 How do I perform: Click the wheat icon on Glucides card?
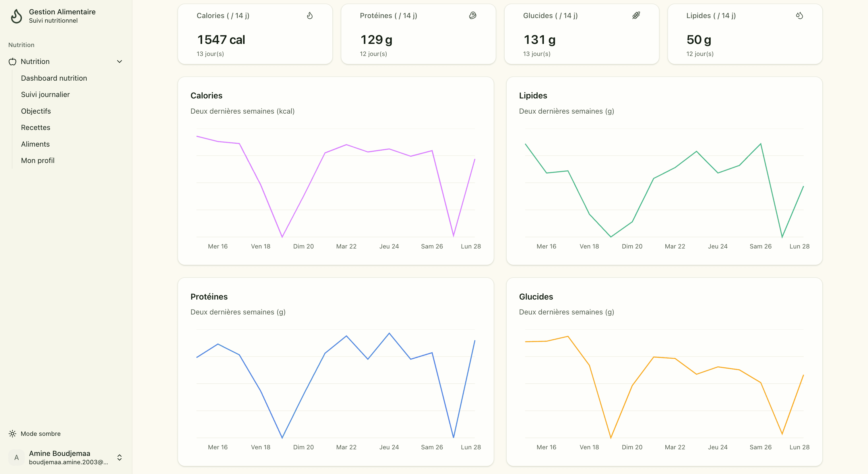coord(636,15)
